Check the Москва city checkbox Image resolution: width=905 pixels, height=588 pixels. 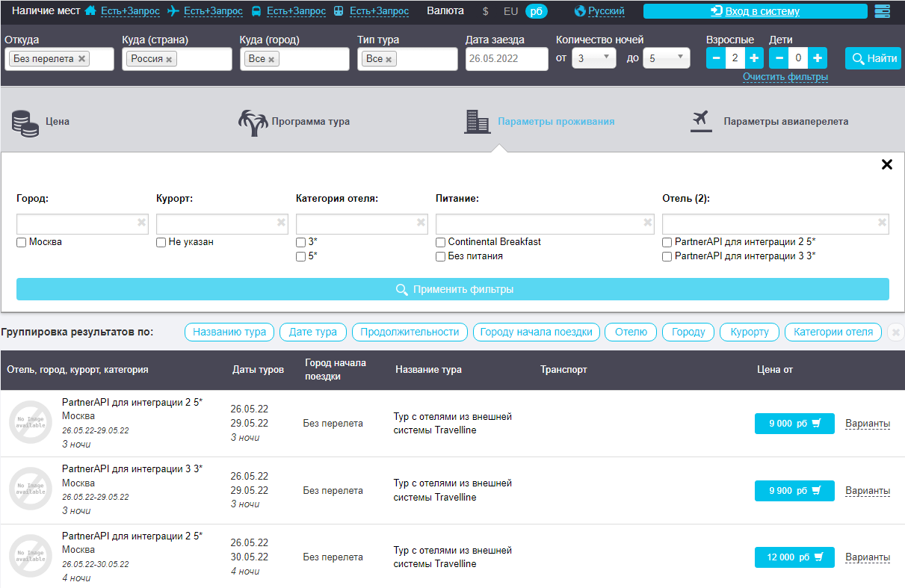[x=22, y=243]
